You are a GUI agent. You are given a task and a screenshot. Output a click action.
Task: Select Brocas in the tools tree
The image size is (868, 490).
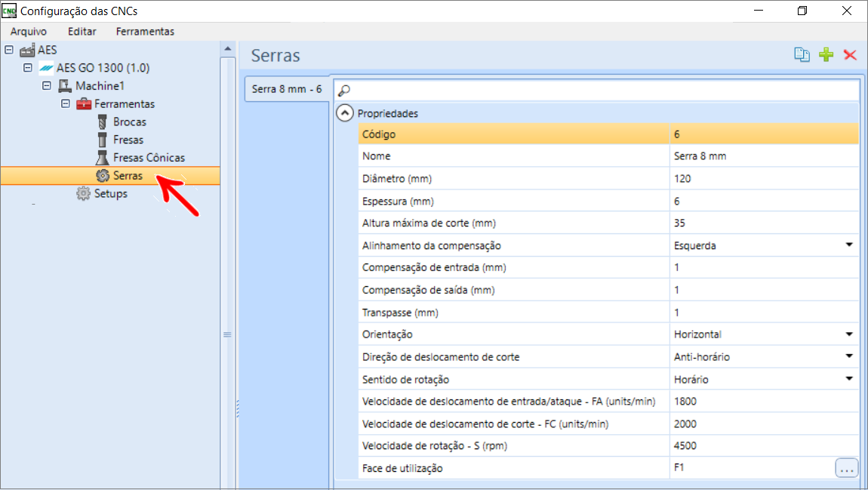tap(130, 122)
